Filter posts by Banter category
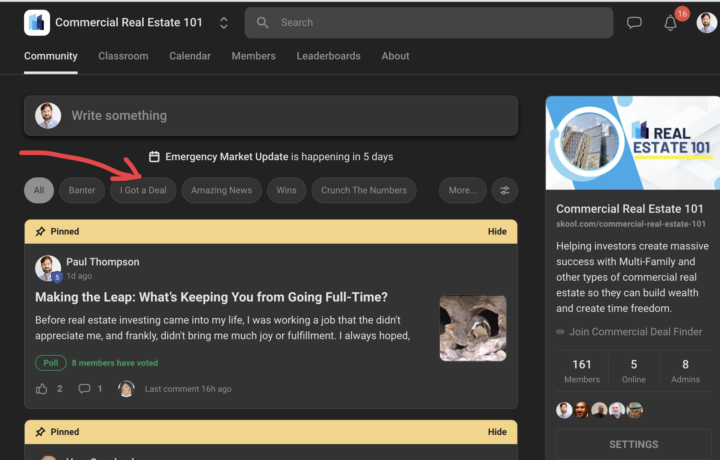Viewport: 720px width, 460px height. [x=82, y=190]
